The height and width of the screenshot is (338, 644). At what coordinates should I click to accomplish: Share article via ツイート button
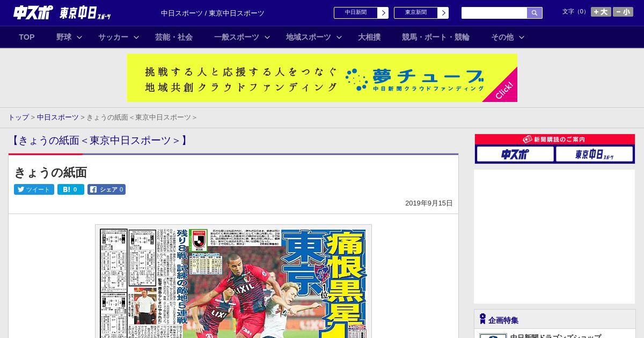pos(34,189)
